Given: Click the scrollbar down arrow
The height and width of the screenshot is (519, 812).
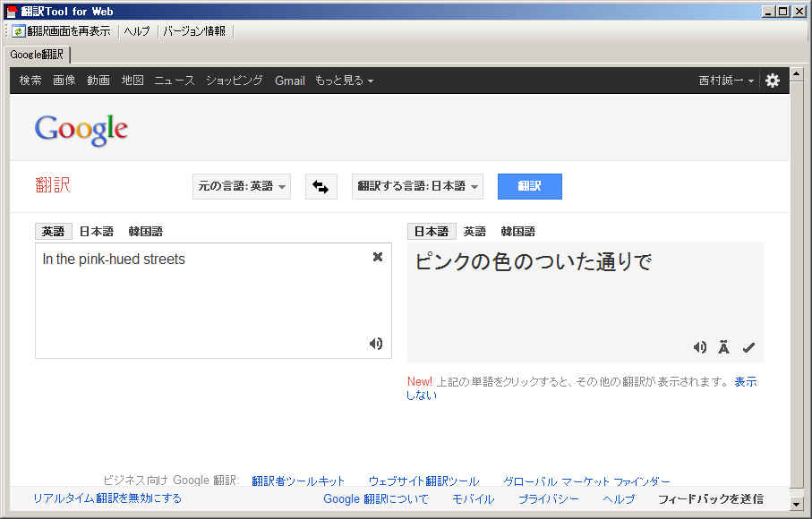Looking at the screenshot, I should (797, 504).
